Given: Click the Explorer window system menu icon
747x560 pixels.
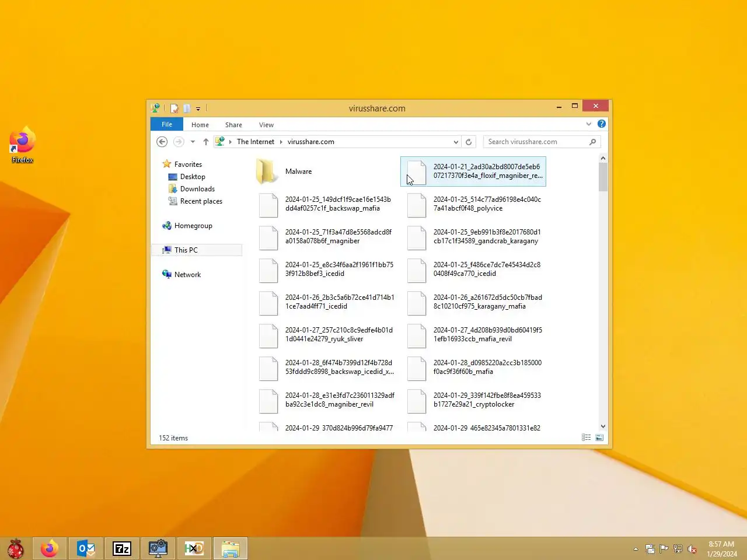Looking at the screenshot, I should point(155,108).
